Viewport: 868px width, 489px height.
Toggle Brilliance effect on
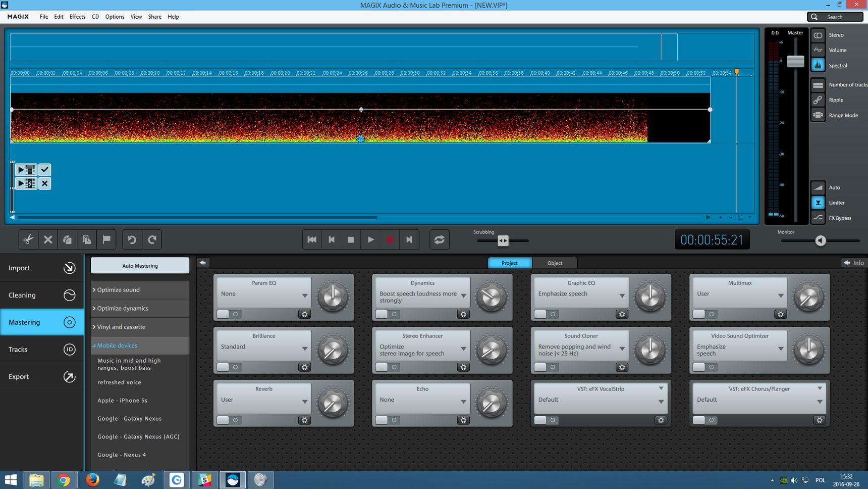click(228, 367)
